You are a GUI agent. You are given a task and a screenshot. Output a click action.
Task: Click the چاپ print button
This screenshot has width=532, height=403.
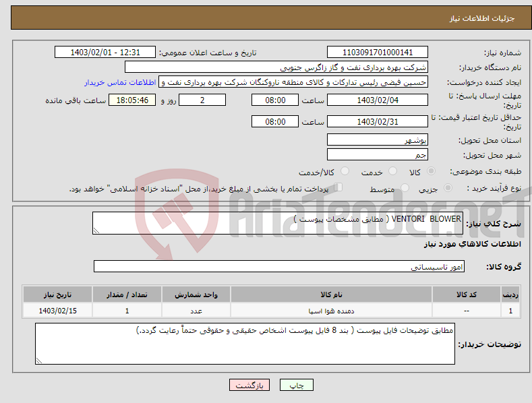pyautogui.click(x=297, y=385)
